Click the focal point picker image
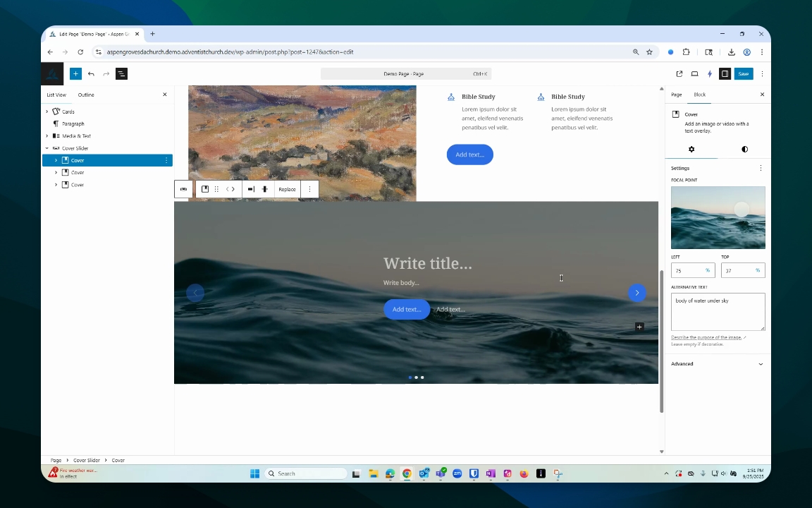This screenshot has height=508, width=812. click(718, 217)
